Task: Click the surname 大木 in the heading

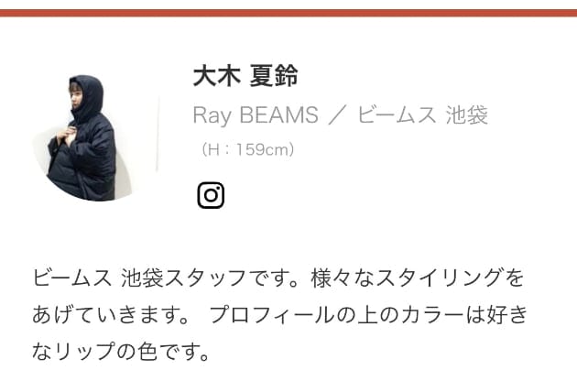Action: click(x=216, y=76)
